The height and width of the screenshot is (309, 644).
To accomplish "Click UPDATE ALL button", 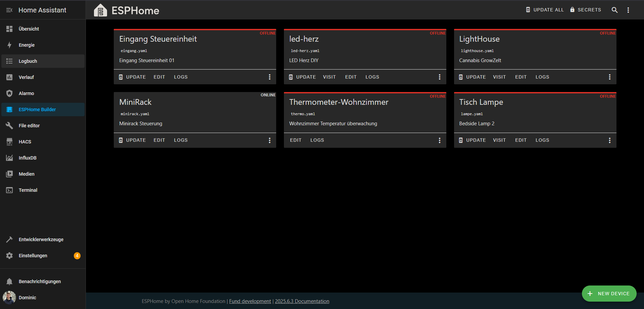I will [x=545, y=10].
